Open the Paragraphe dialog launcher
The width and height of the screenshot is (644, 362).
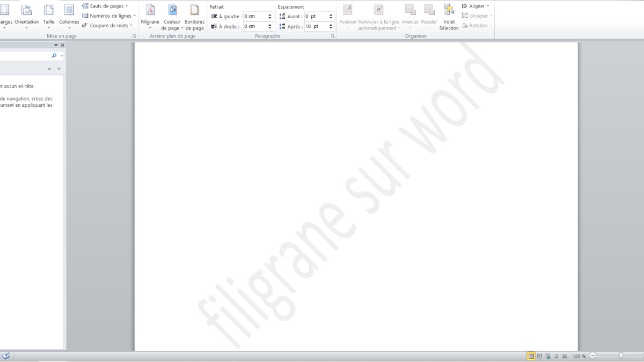pos(333,36)
